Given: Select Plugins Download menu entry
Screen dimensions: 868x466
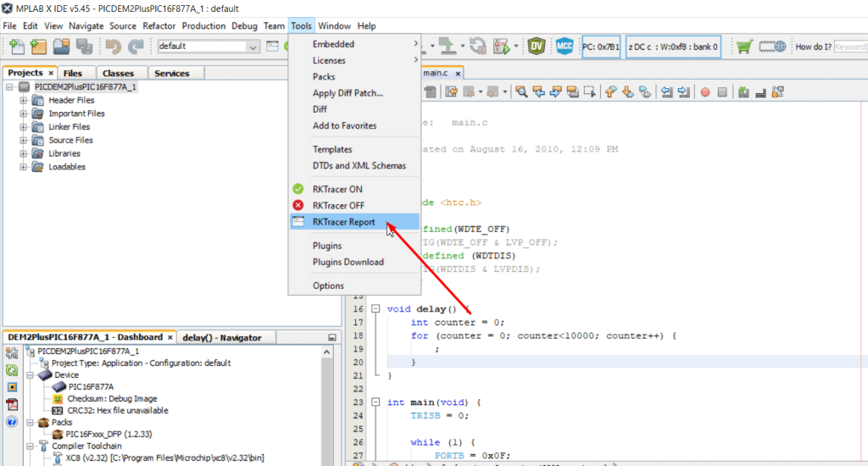Looking at the screenshot, I should tap(354, 262).
